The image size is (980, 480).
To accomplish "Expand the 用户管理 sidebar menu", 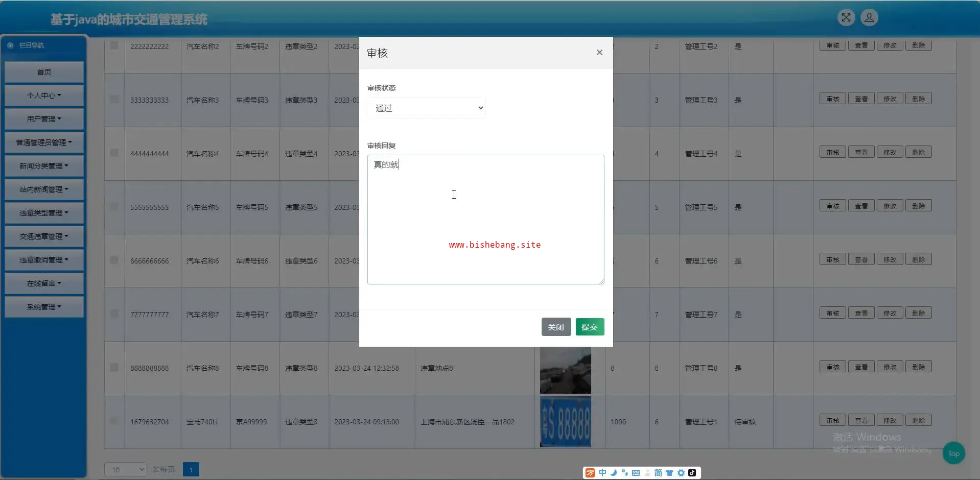I will pos(44,119).
